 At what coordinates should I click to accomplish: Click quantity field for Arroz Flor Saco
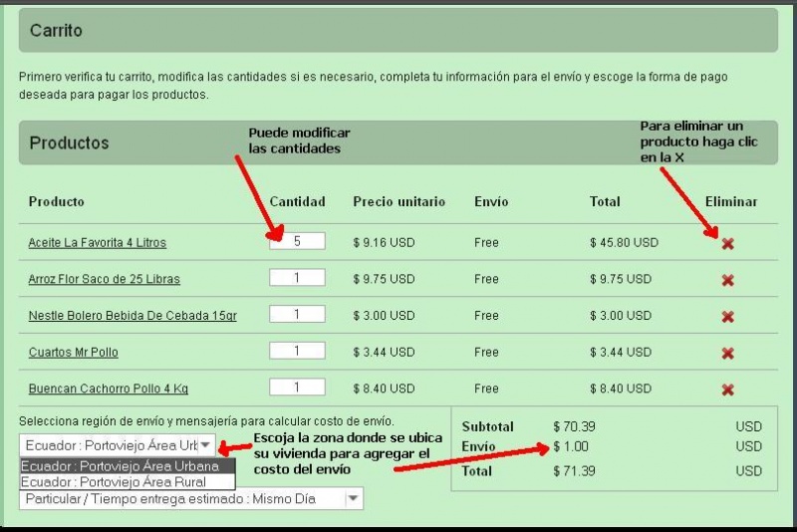(x=297, y=278)
